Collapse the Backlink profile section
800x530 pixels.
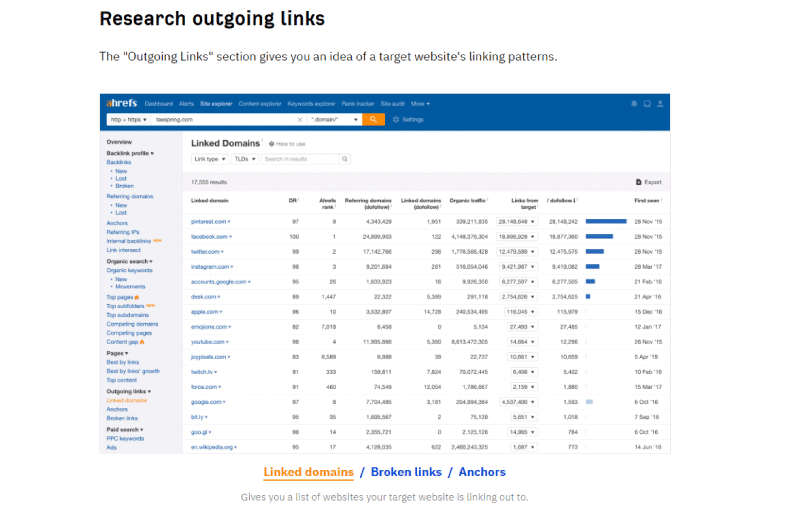click(130, 153)
